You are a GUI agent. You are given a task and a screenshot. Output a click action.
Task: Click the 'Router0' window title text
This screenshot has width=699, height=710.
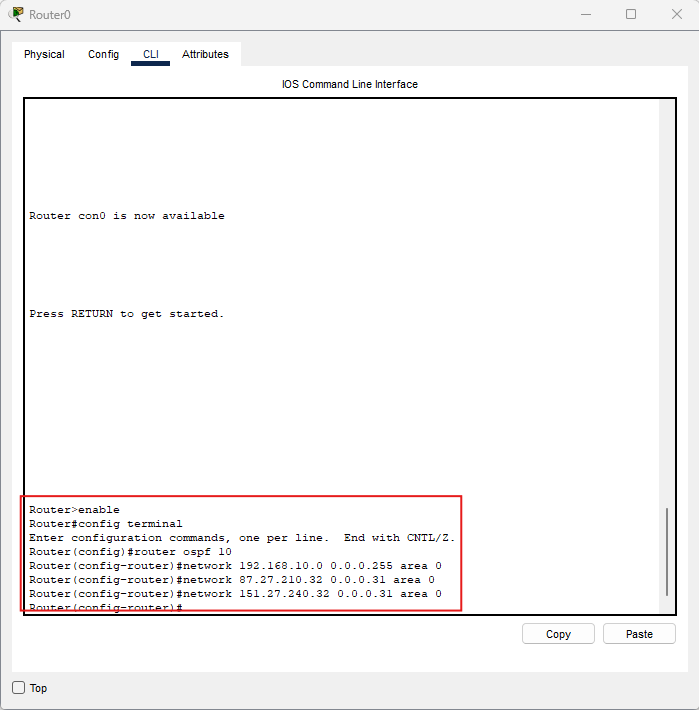[x=50, y=15]
